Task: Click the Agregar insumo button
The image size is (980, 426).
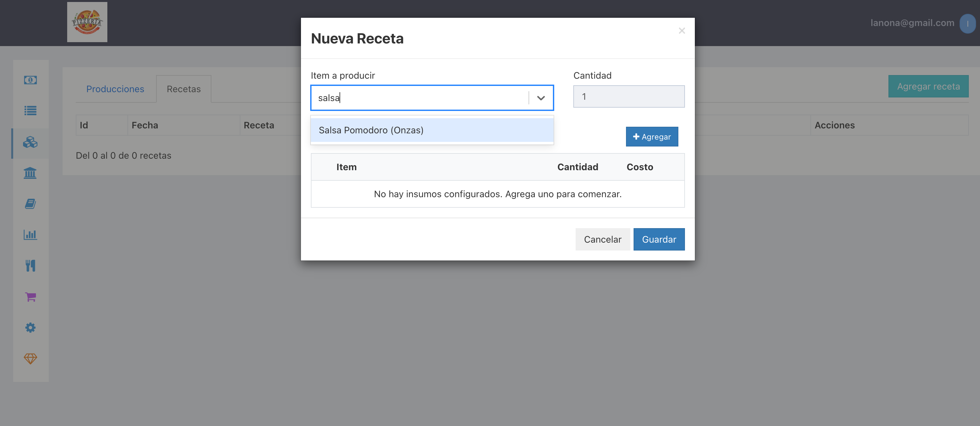Action: tap(652, 137)
